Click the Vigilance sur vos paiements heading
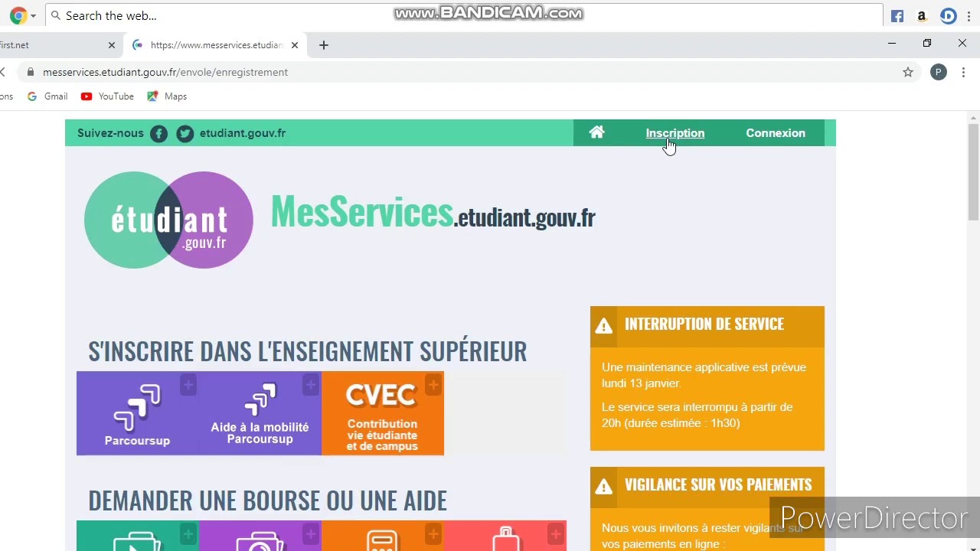 pos(718,484)
